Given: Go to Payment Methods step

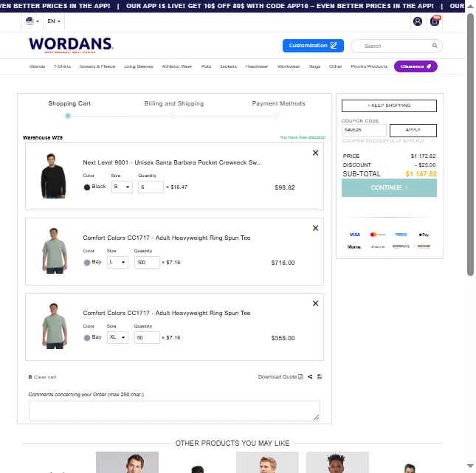Looking at the screenshot, I should tap(278, 104).
